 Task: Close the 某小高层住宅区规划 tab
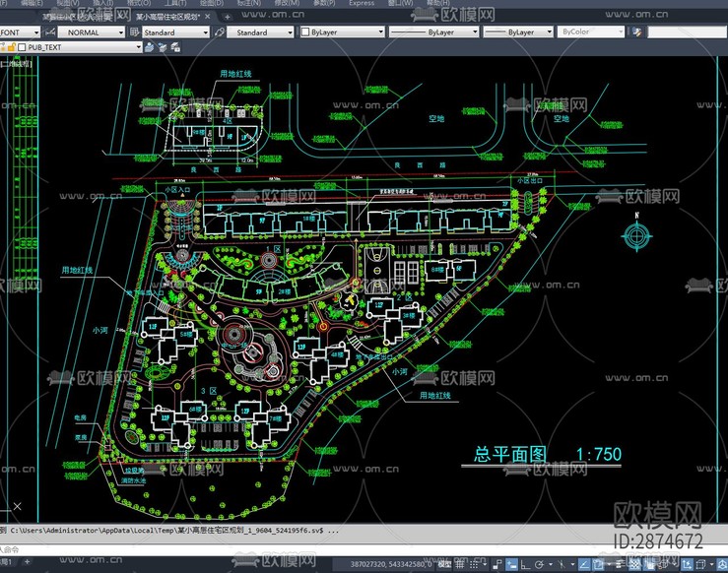208,17
